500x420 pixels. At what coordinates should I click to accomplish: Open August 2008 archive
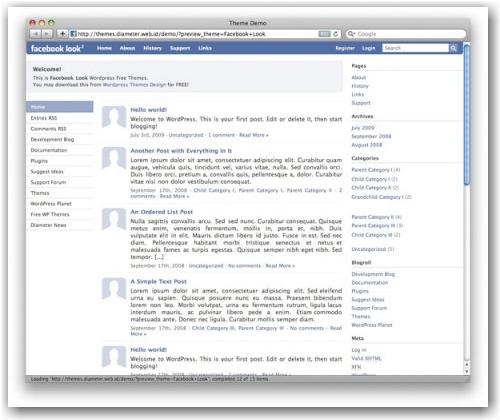pos(367,145)
